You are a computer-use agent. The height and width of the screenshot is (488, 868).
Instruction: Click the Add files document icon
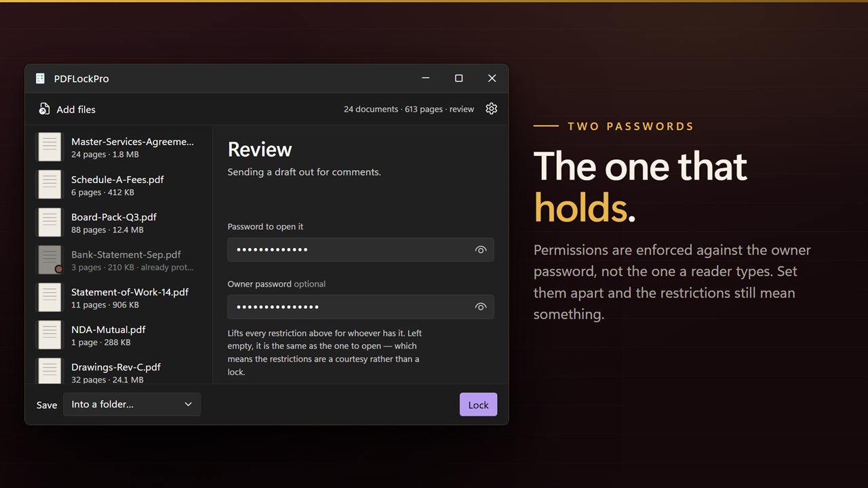[x=44, y=109]
